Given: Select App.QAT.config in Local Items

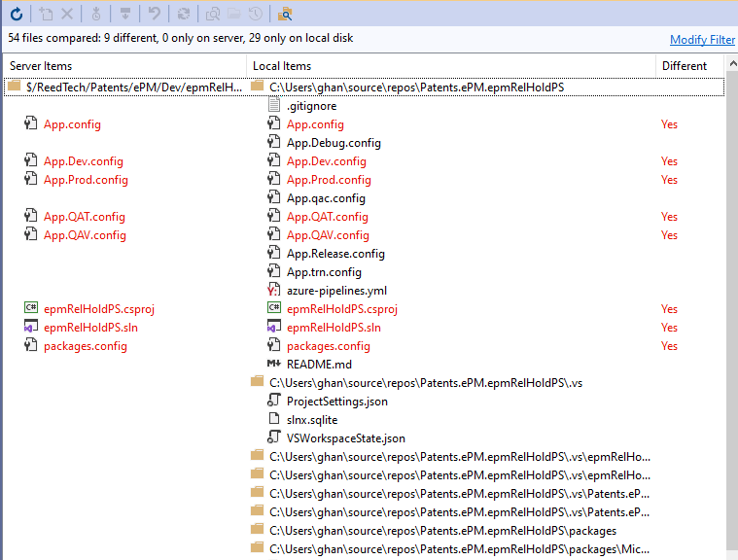Looking at the screenshot, I should click(x=328, y=217).
